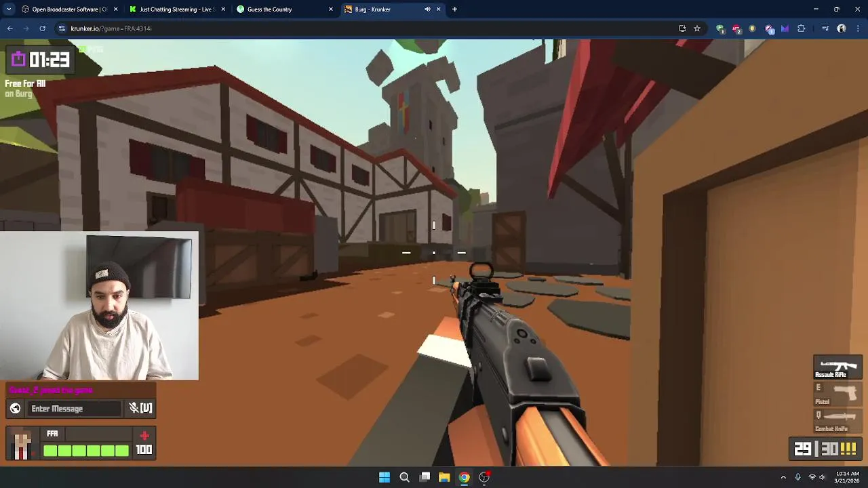The width and height of the screenshot is (868, 488).
Task: Open Wi-Fi network settings in tray
Action: [812, 477]
